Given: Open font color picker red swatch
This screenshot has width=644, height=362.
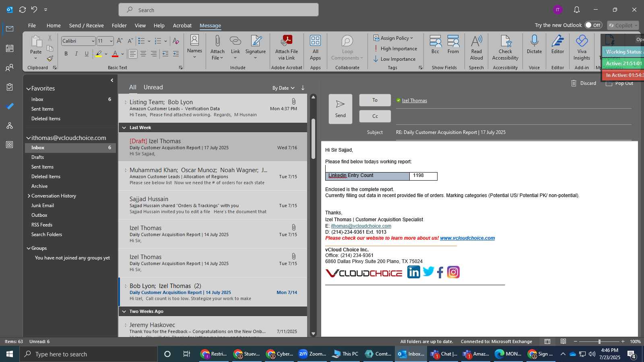Looking at the screenshot, I should 115,53.
